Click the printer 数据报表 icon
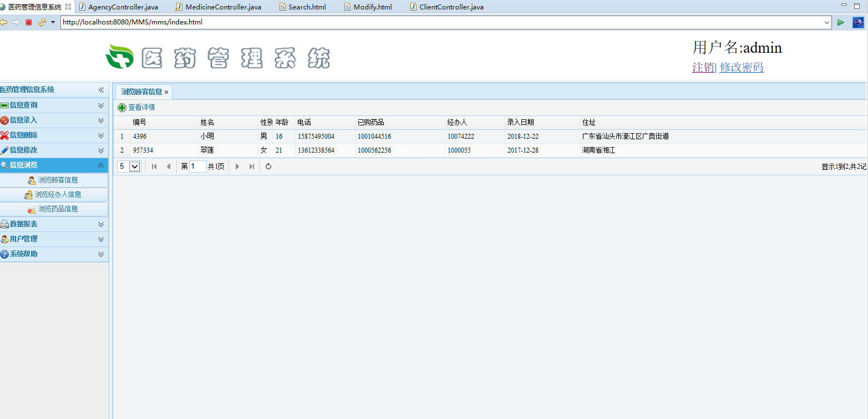Viewport: 868px width, 419px height. 4,224
